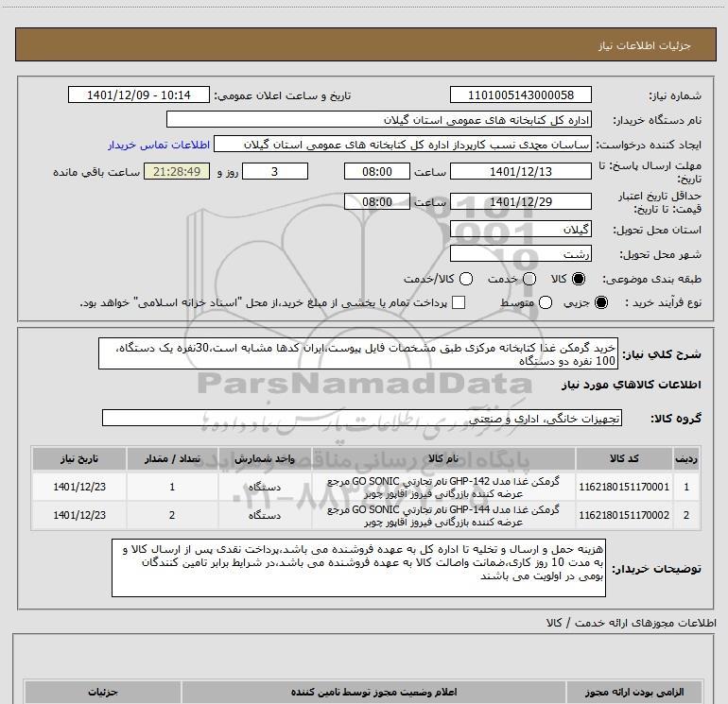
Task: Click the price validity time 08:00 field
Action: [377, 202]
